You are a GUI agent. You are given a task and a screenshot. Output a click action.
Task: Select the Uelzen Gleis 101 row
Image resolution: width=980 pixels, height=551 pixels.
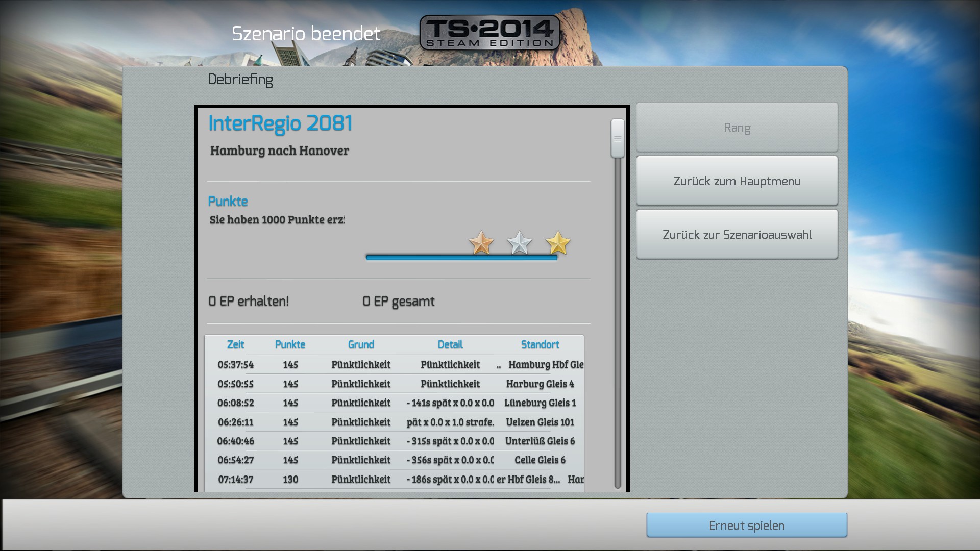tap(394, 422)
